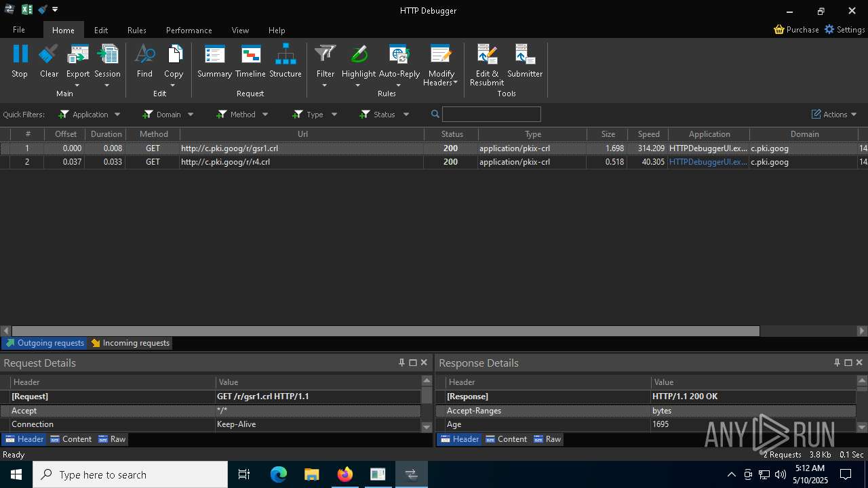The width and height of the screenshot is (868, 488).
Task: Open the File menu
Action: (x=19, y=30)
